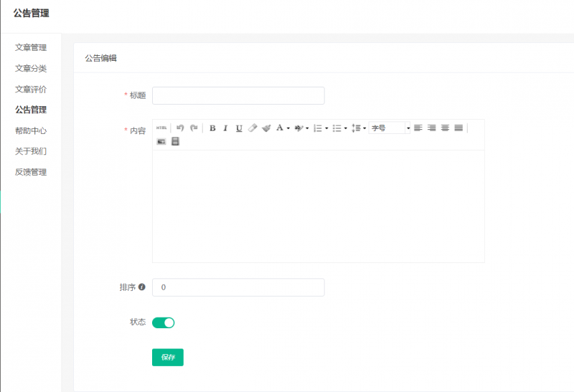Click the green 保存 save button

[168, 357]
